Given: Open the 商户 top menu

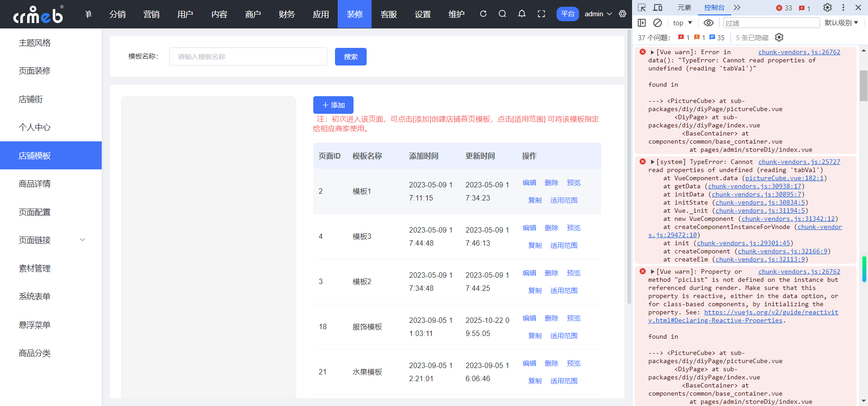Looking at the screenshot, I should point(253,14).
